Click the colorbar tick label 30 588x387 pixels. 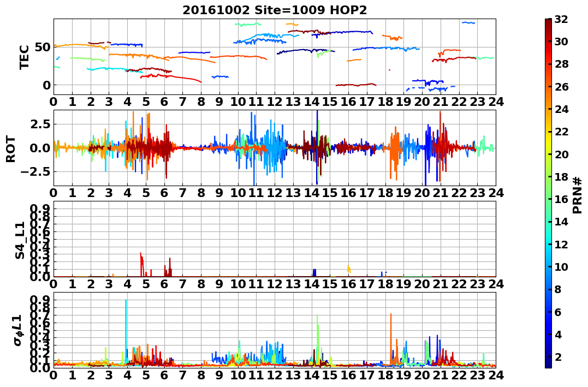click(x=561, y=41)
